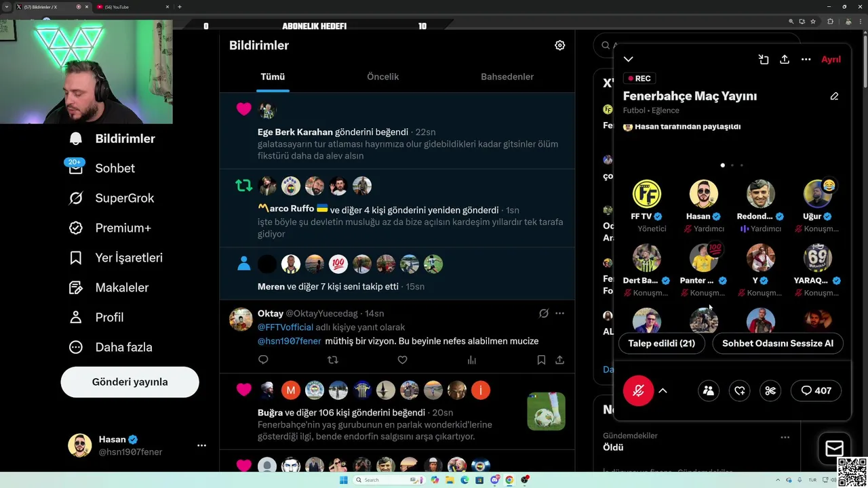Screen dimensions: 868x488
Task: Open clip scissors tool in space
Action: coord(770,390)
